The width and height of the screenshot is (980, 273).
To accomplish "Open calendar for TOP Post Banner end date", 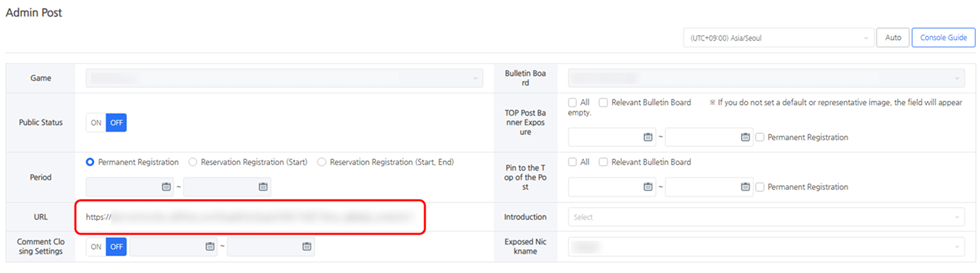I will point(746,137).
